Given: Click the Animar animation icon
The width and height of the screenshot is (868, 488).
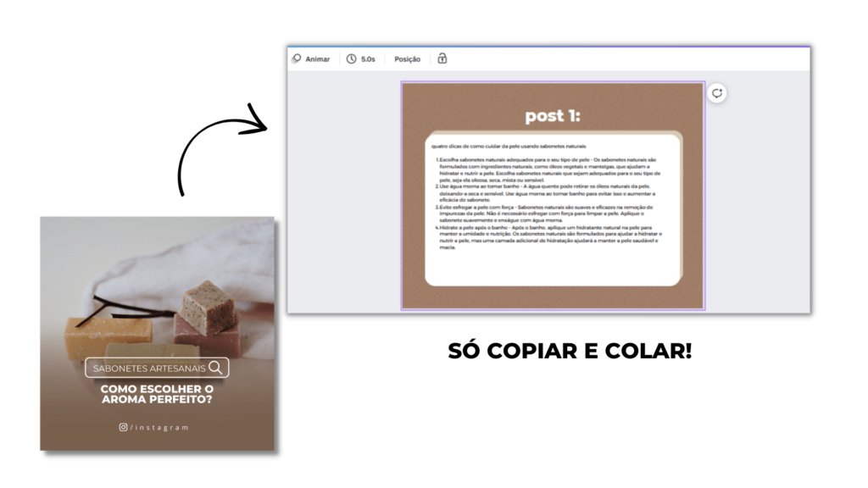Looking at the screenshot, I should pos(297,59).
